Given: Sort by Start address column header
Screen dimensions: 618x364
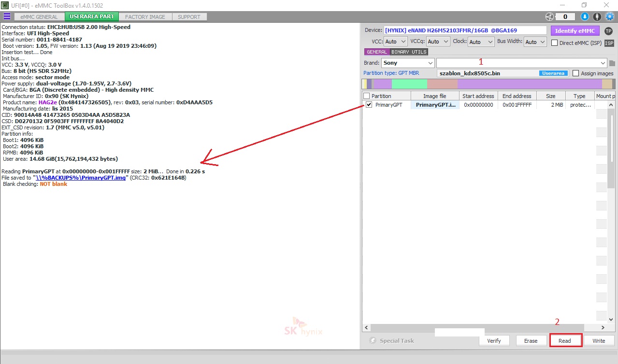Looking at the screenshot, I should [x=478, y=96].
